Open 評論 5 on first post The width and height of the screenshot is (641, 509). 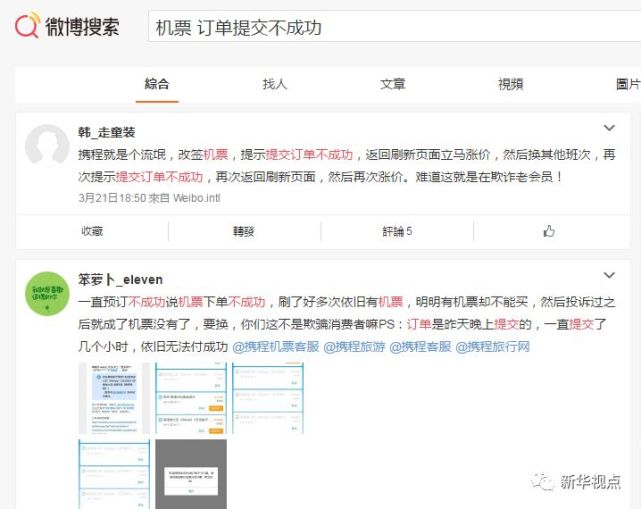[x=397, y=231]
